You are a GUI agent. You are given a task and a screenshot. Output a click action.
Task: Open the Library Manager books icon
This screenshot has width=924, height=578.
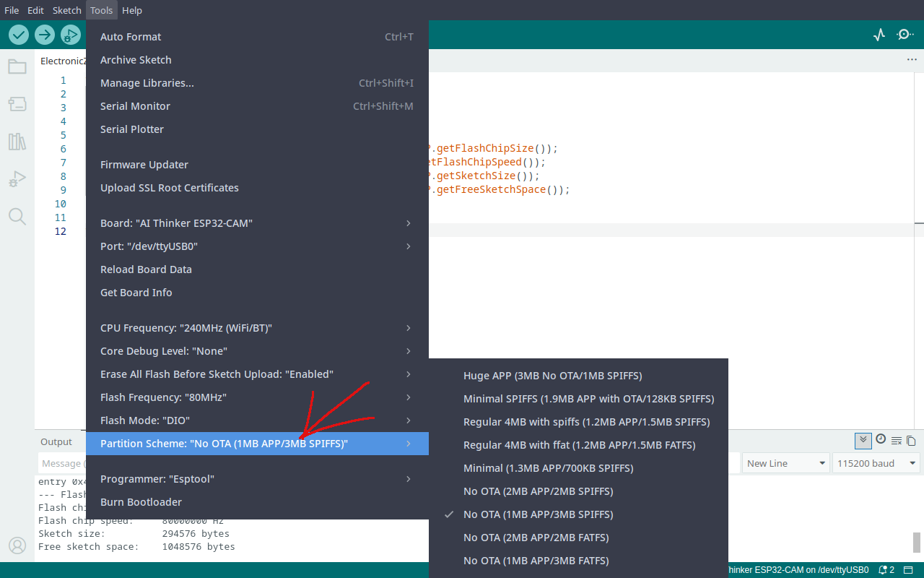(x=17, y=142)
